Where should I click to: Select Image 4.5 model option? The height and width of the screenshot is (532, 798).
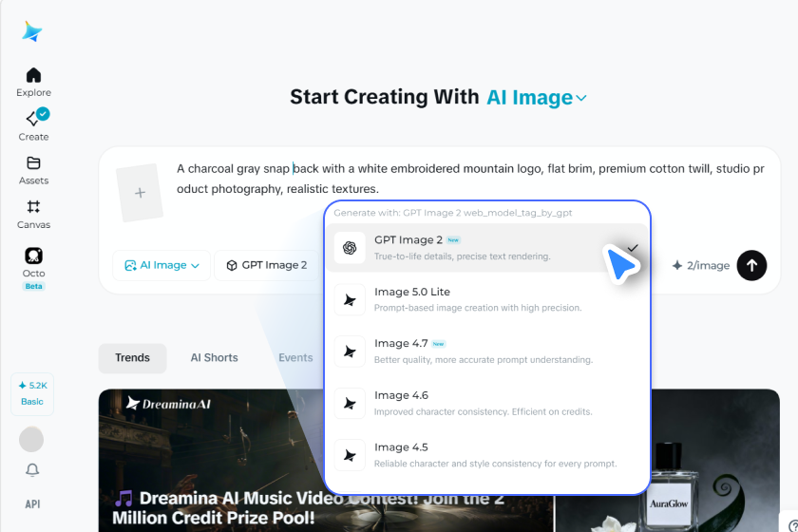(x=487, y=455)
